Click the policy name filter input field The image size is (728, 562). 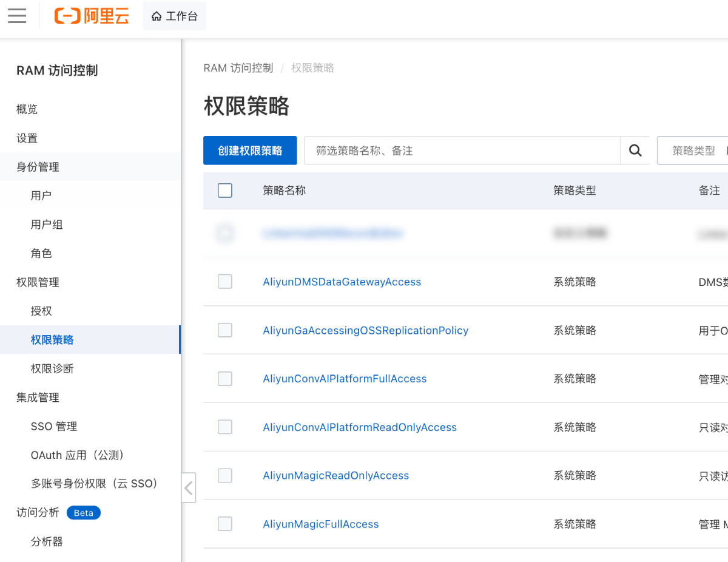coord(462,151)
